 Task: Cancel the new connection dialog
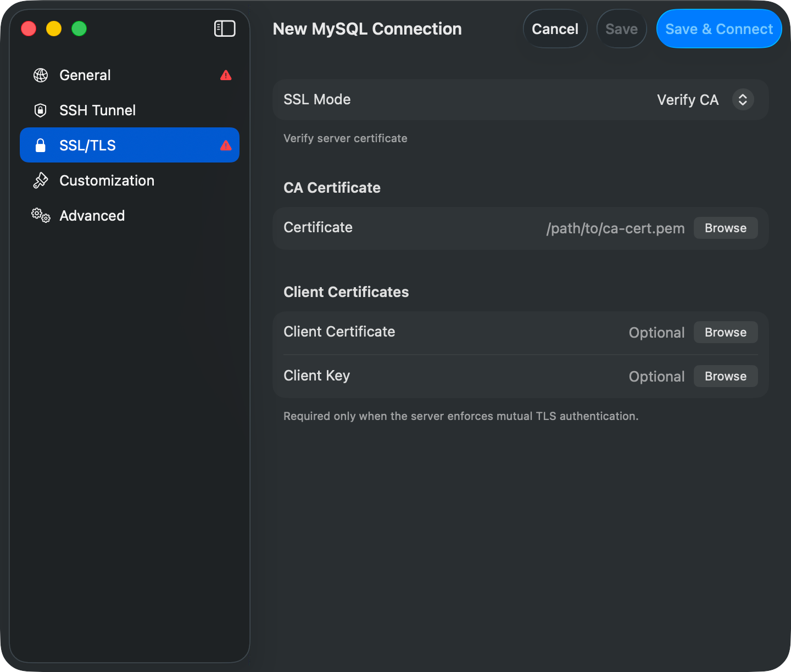click(555, 29)
